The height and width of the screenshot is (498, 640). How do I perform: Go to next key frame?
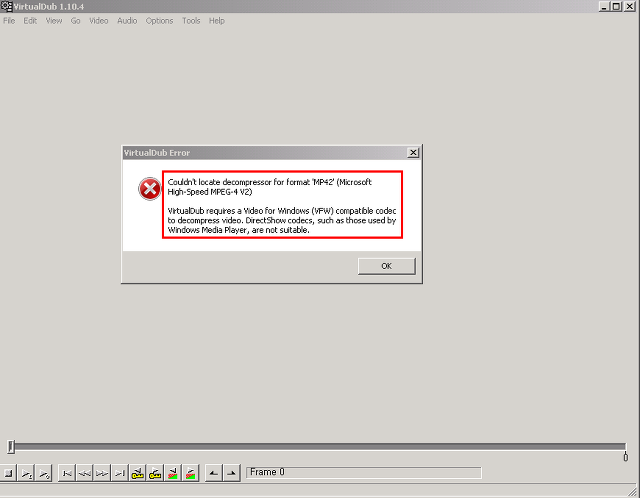click(x=155, y=474)
